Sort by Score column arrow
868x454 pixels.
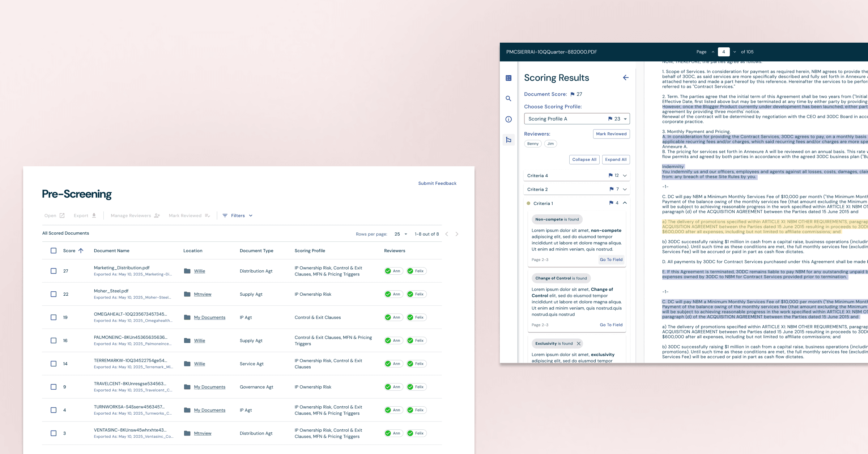tap(81, 250)
